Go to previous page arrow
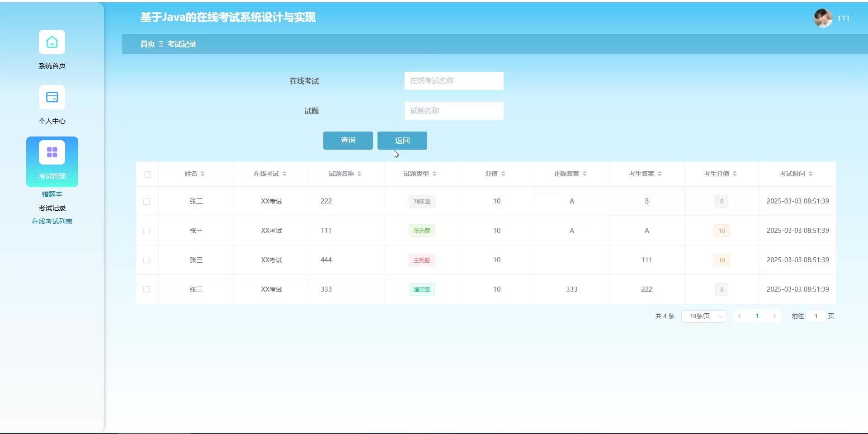The height and width of the screenshot is (434, 868). [x=740, y=316]
